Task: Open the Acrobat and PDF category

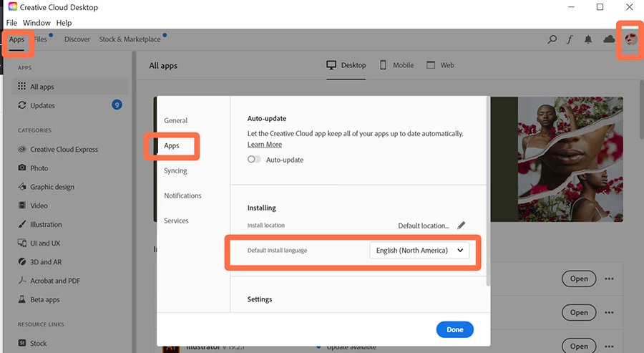Action: click(x=49, y=281)
